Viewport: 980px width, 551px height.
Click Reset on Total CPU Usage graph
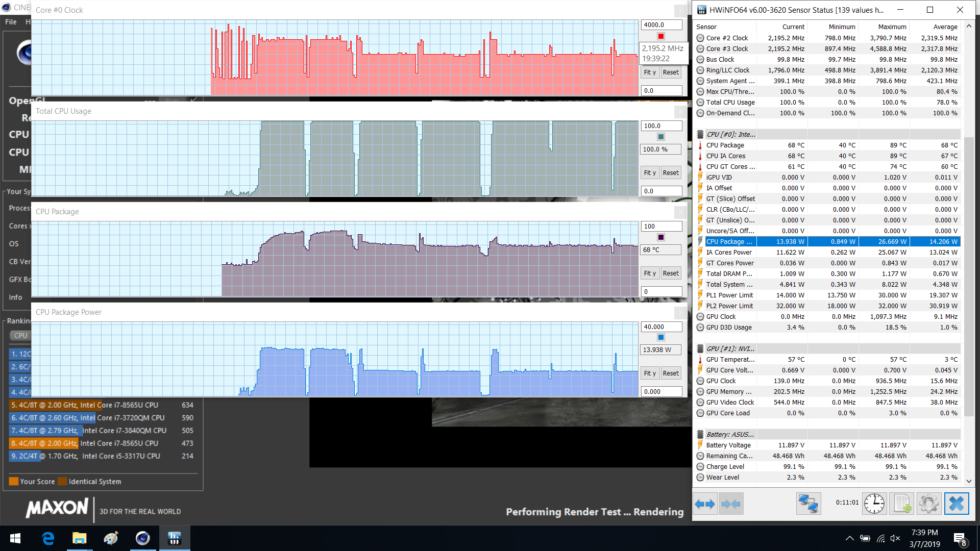click(x=671, y=173)
